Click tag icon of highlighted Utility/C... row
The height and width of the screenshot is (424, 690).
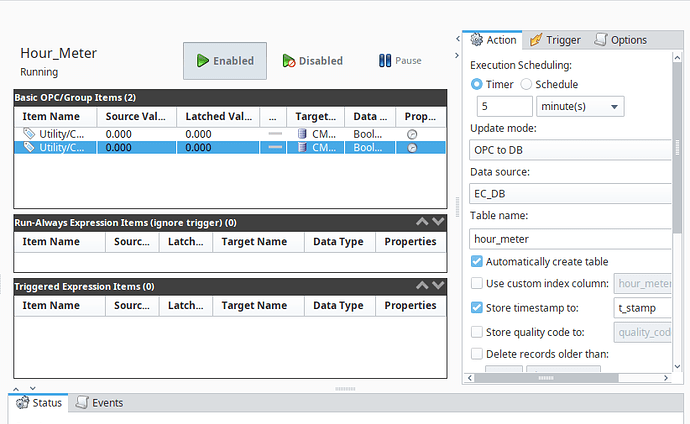click(x=29, y=147)
